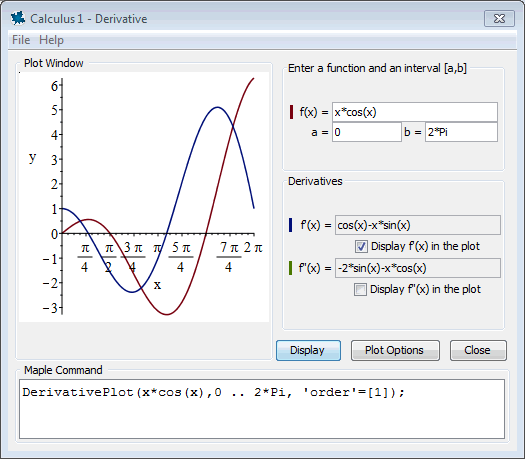Click the Maple leaf icon in title bar
525x459 pixels.
(18, 18)
